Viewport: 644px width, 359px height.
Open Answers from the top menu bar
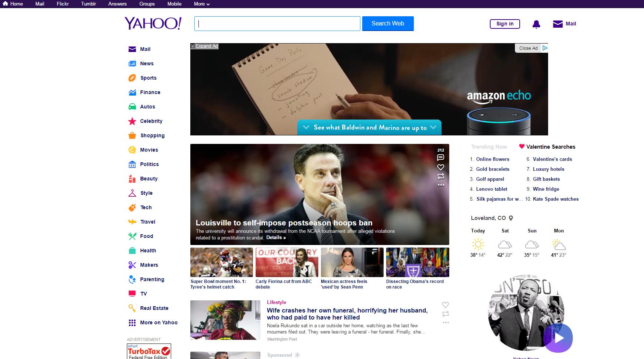tap(117, 4)
